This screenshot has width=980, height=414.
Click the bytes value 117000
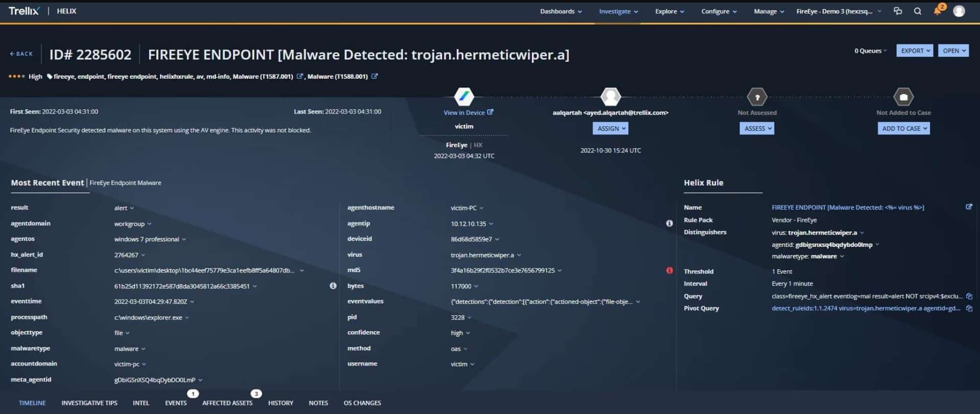pos(461,286)
